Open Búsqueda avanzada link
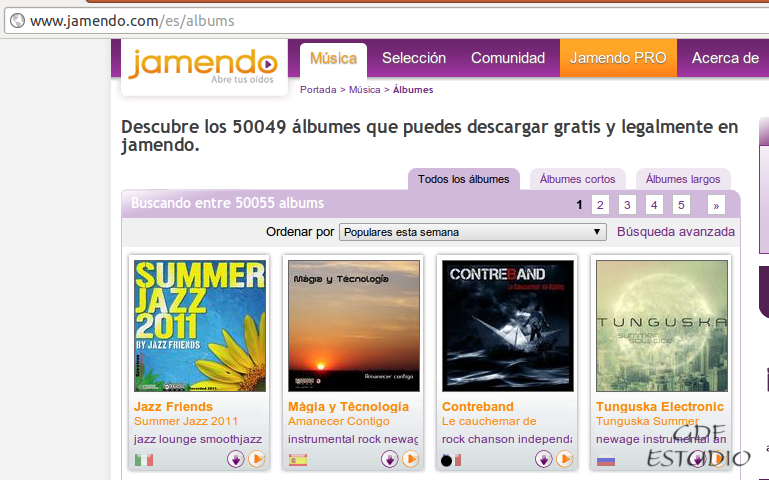The image size is (769, 480). [675, 231]
